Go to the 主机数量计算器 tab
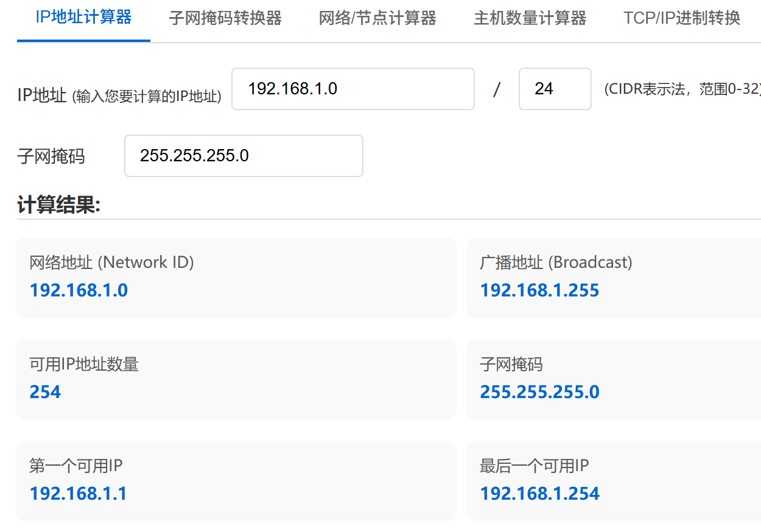The width and height of the screenshot is (761, 532). (x=530, y=18)
